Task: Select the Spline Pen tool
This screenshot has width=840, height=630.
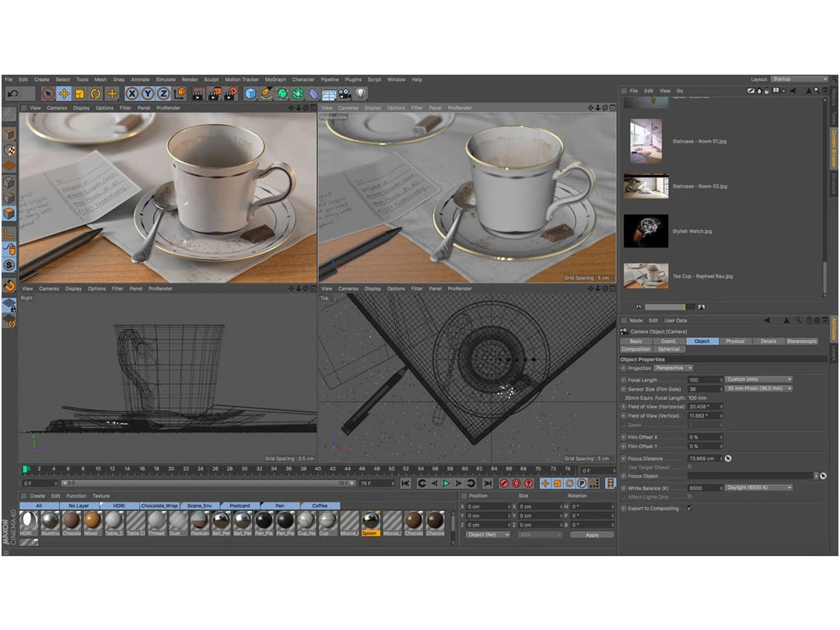Action: click(x=266, y=94)
